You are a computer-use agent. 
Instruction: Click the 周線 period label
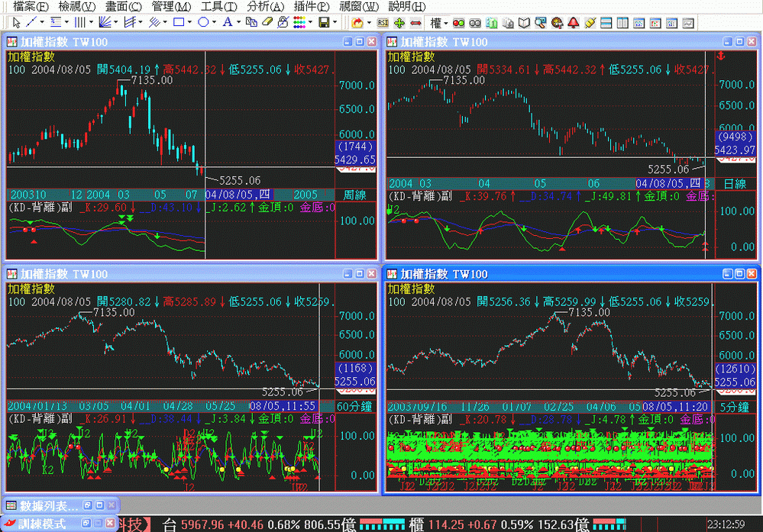[356, 195]
